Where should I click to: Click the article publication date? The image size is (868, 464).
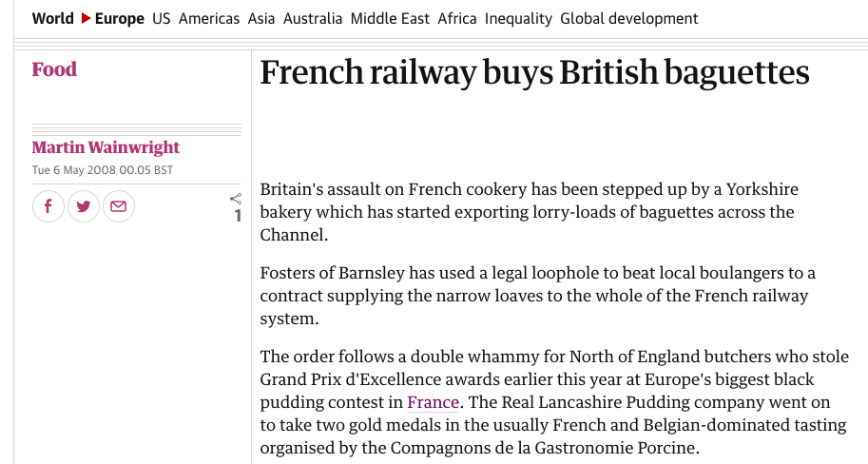[x=103, y=170]
